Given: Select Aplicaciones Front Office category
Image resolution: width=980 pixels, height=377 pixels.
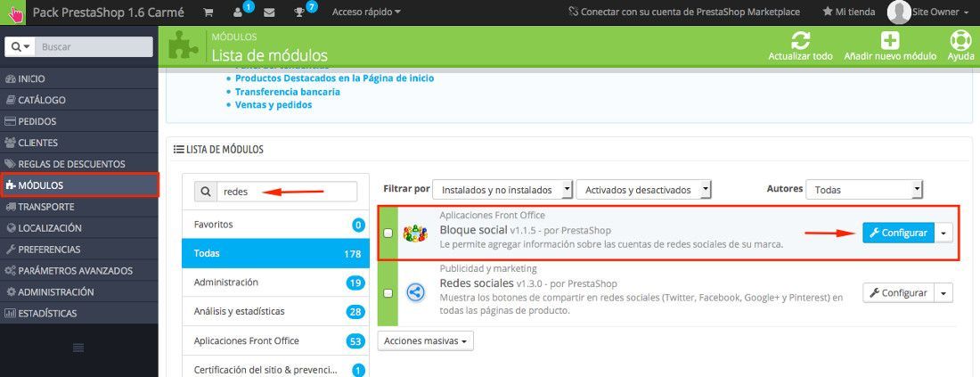Looking at the screenshot, I should coord(275,340).
